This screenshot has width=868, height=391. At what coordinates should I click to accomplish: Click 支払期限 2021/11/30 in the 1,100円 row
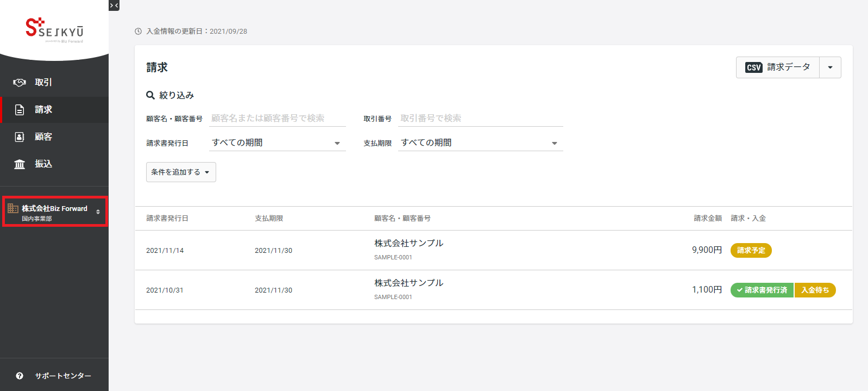pyautogui.click(x=273, y=290)
